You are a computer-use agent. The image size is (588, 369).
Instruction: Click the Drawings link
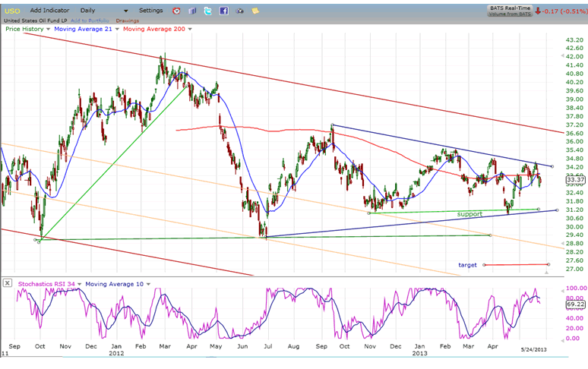coord(128,20)
